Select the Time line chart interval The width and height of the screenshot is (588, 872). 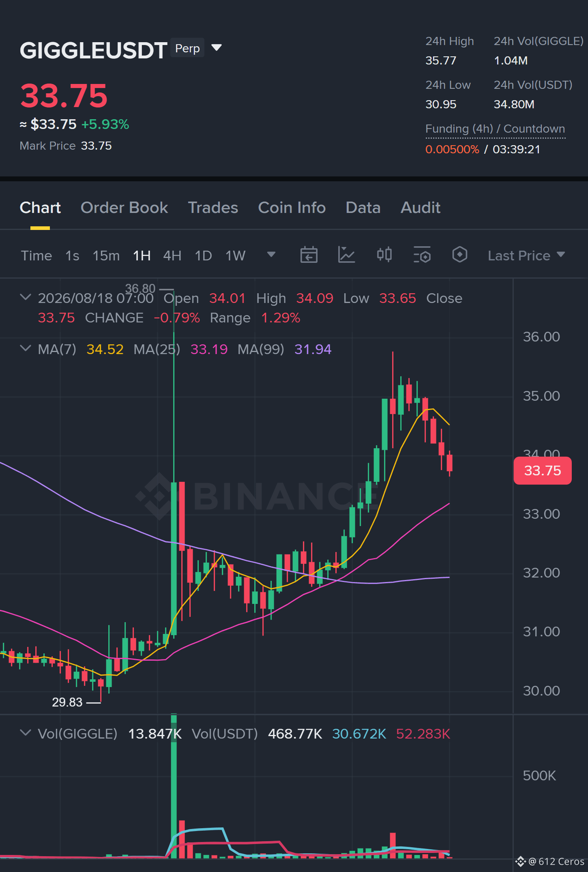(36, 256)
